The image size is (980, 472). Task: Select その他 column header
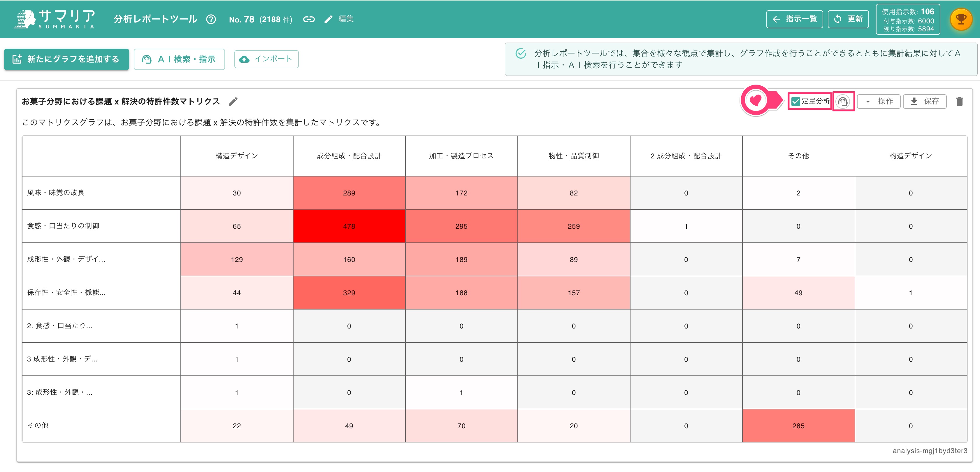pos(798,156)
